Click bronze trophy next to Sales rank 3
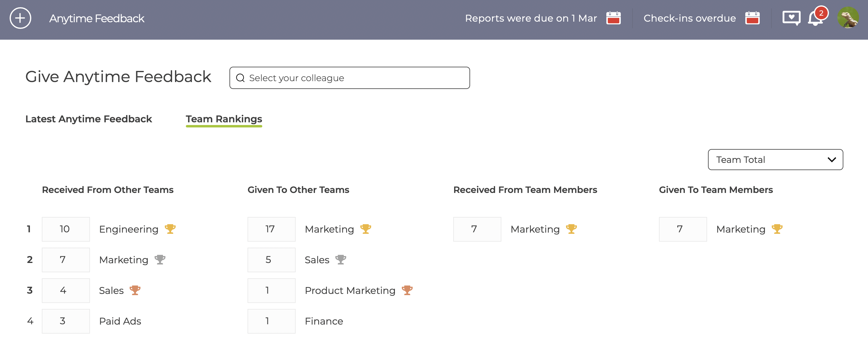 [135, 291]
